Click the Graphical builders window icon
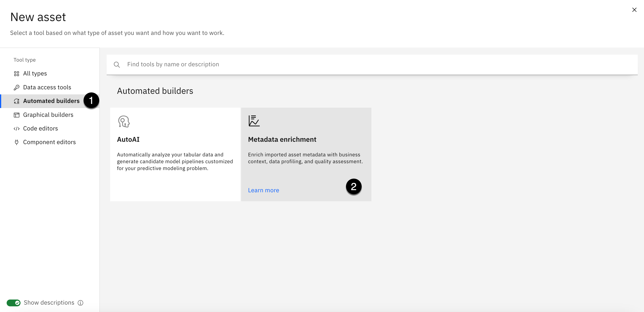This screenshot has height=312, width=644. [x=16, y=115]
